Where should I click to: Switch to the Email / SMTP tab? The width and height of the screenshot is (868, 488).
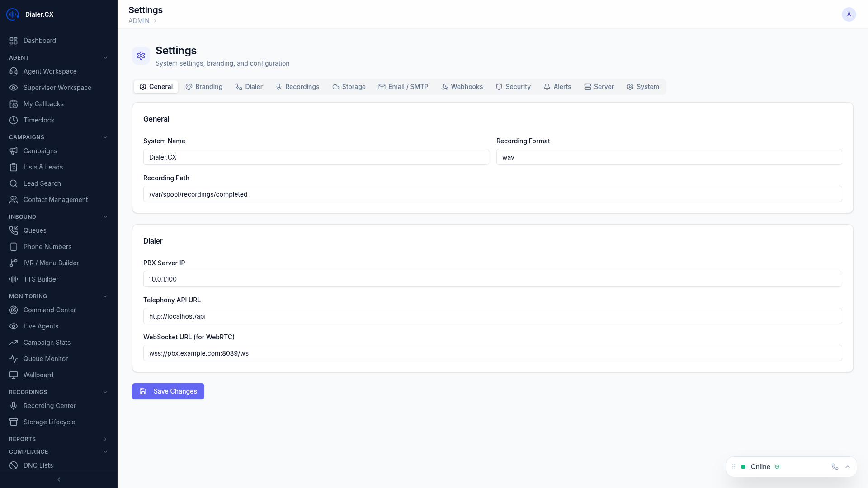403,87
